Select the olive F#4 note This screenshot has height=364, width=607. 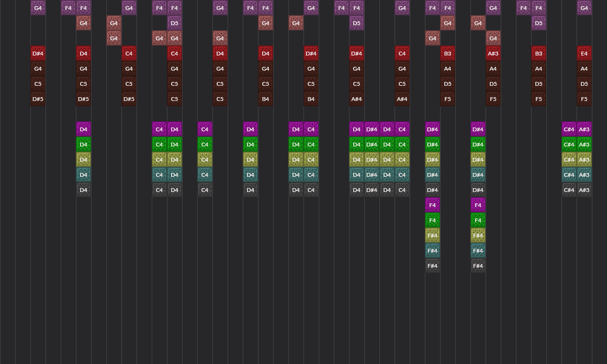click(432, 236)
